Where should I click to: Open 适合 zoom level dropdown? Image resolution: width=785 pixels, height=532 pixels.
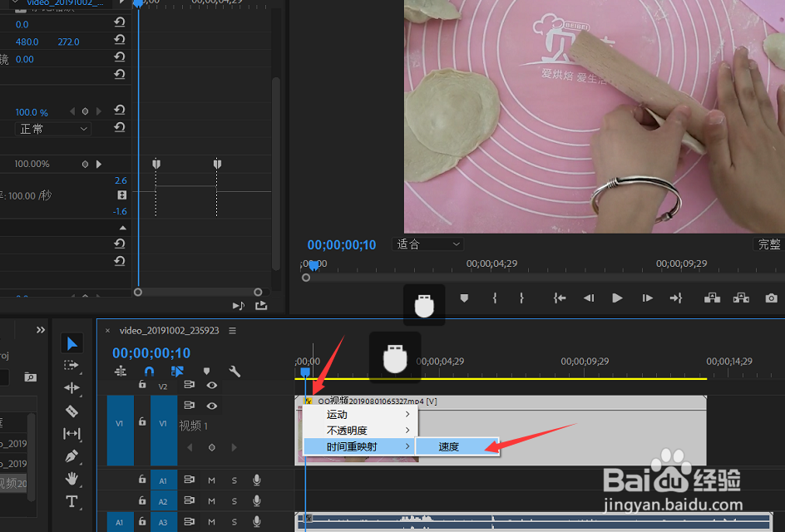click(428, 244)
